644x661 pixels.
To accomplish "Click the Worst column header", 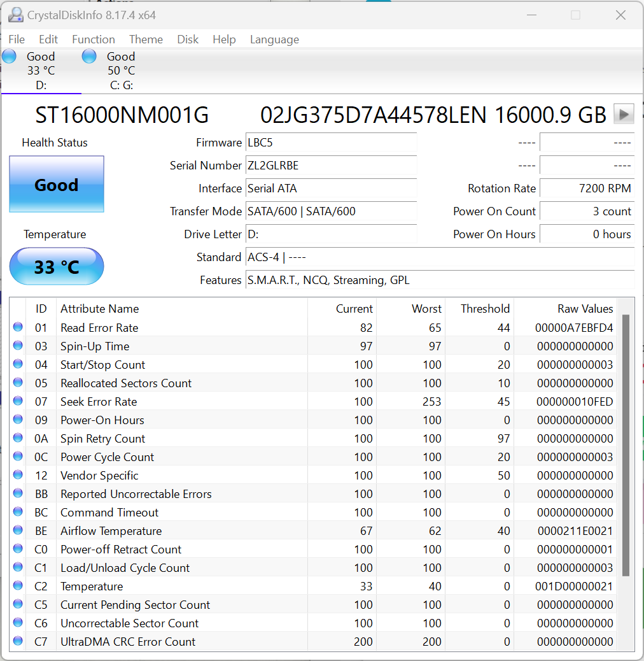I will [410, 309].
